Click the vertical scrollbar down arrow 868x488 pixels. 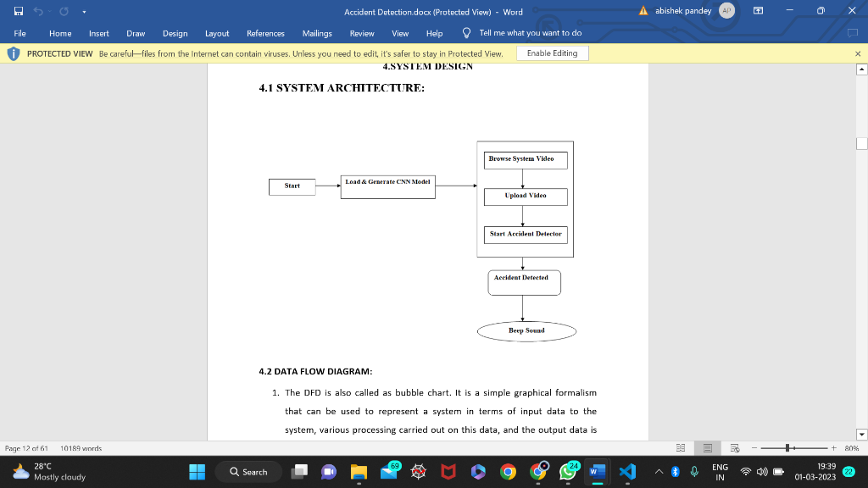click(x=861, y=435)
